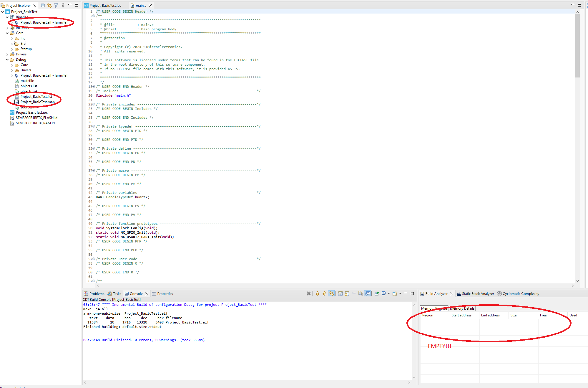Open the Project Explorer filter funnel
Image resolution: width=588 pixels, height=388 pixels.
coord(56,5)
